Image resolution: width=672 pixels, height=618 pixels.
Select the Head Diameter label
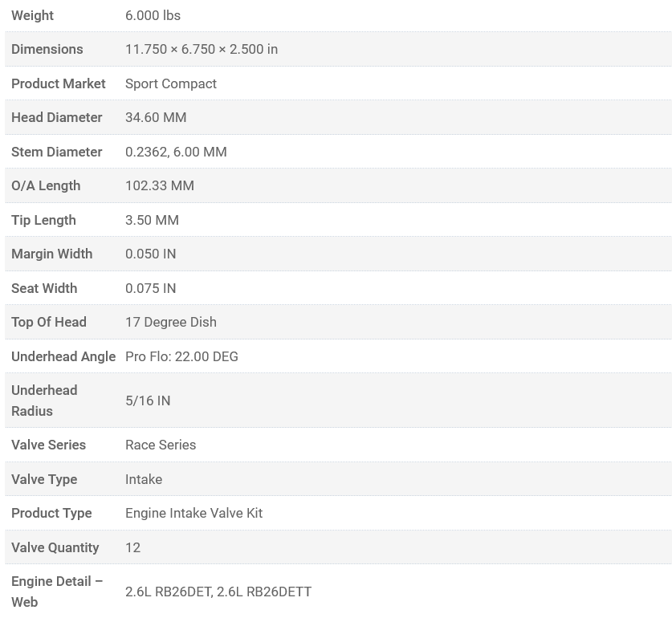[57, 117]
